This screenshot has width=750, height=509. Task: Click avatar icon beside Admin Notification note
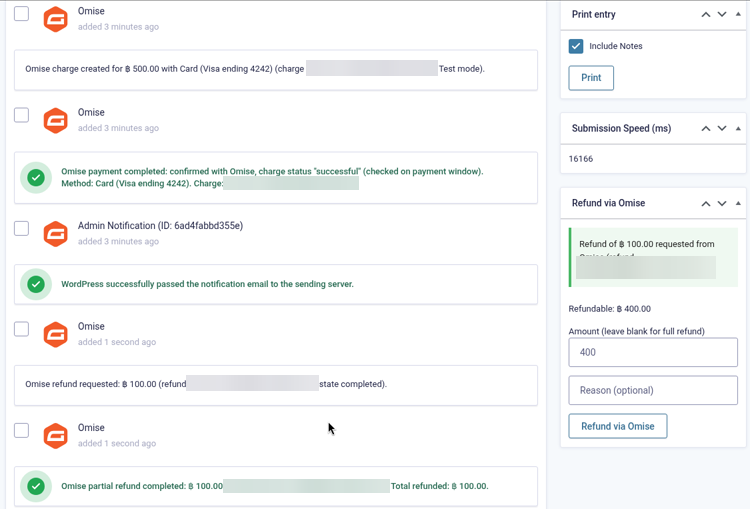55,234
